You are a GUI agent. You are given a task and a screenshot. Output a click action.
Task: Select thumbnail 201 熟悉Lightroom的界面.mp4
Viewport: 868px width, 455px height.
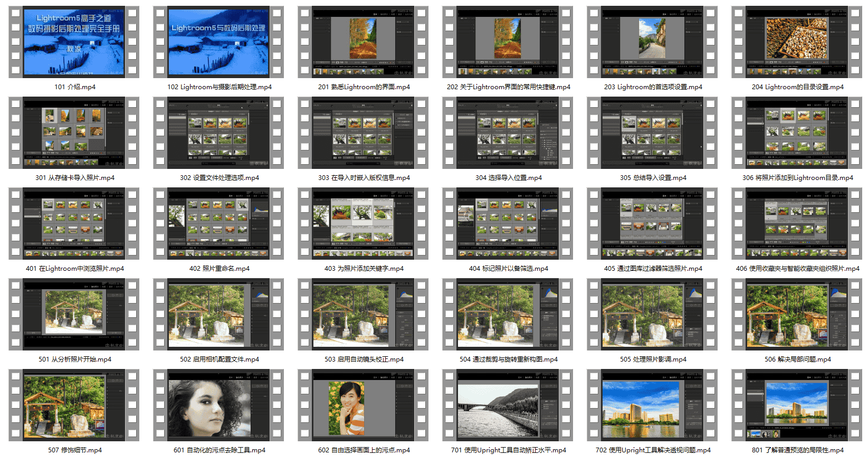pos(363,42)
